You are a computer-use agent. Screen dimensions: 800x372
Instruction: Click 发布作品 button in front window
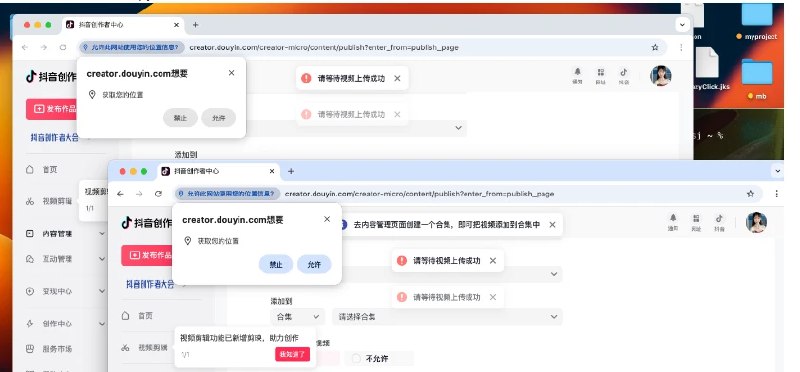point(148,255)
